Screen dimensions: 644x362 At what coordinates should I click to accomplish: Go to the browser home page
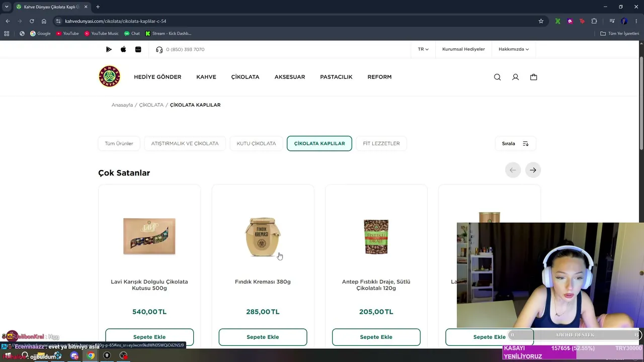click(x=44, y=21)
